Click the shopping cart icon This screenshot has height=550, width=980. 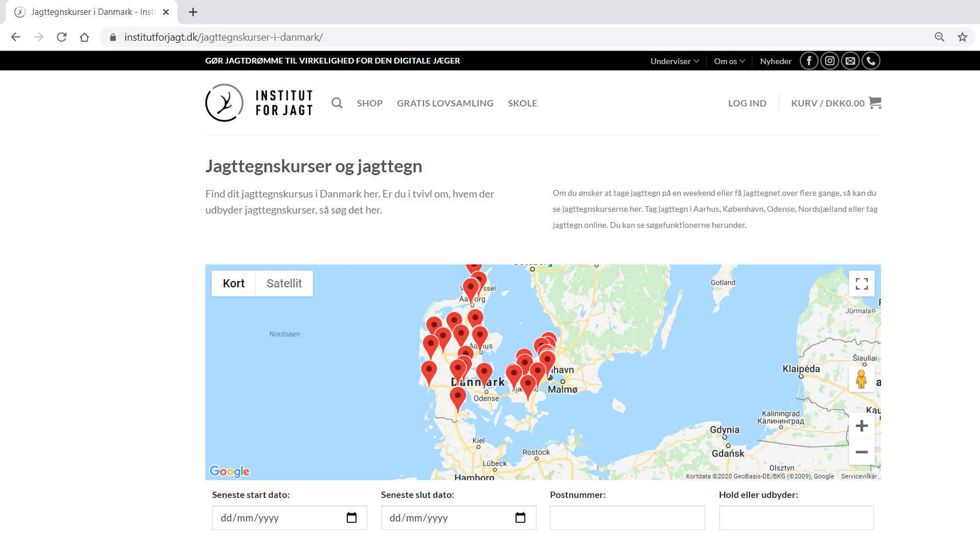[x=875, y=103]
